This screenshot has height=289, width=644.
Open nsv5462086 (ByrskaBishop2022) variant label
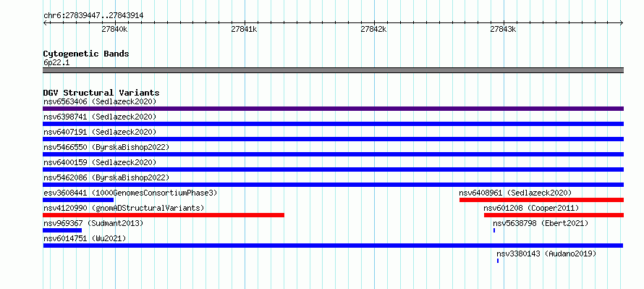[x=106, y=177]
